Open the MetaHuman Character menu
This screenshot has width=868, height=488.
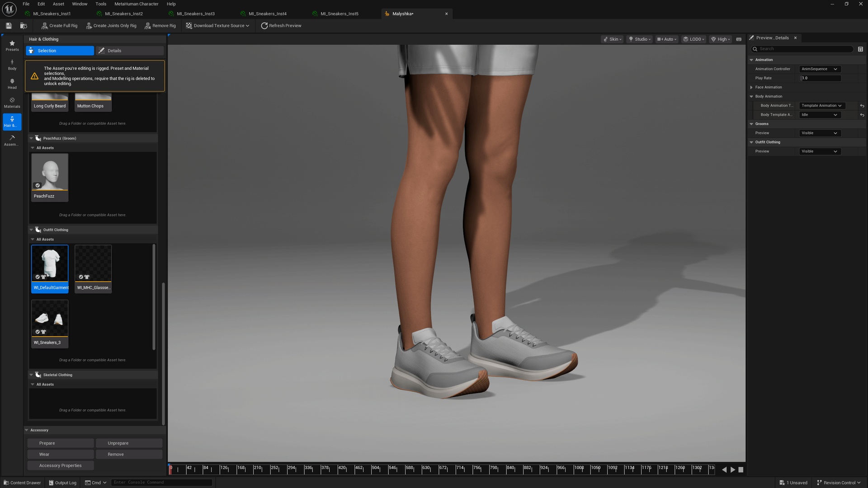(x=137, y=4)
